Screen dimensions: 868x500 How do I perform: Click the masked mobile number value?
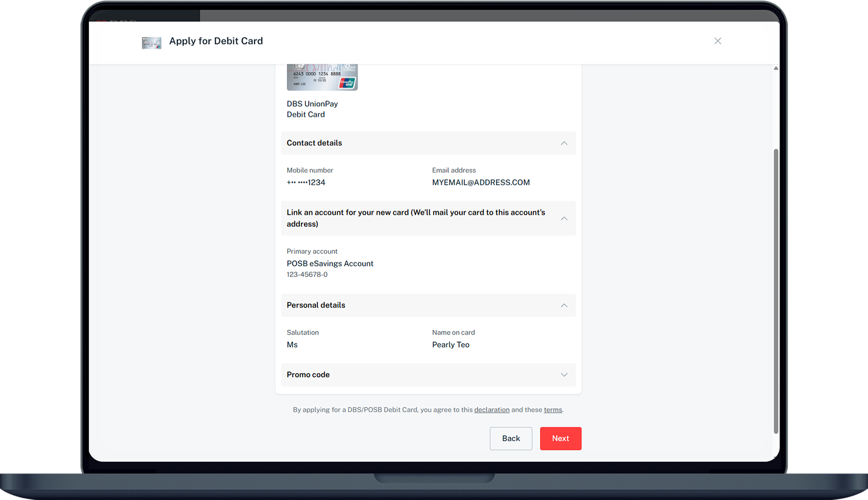pos(306,182)
